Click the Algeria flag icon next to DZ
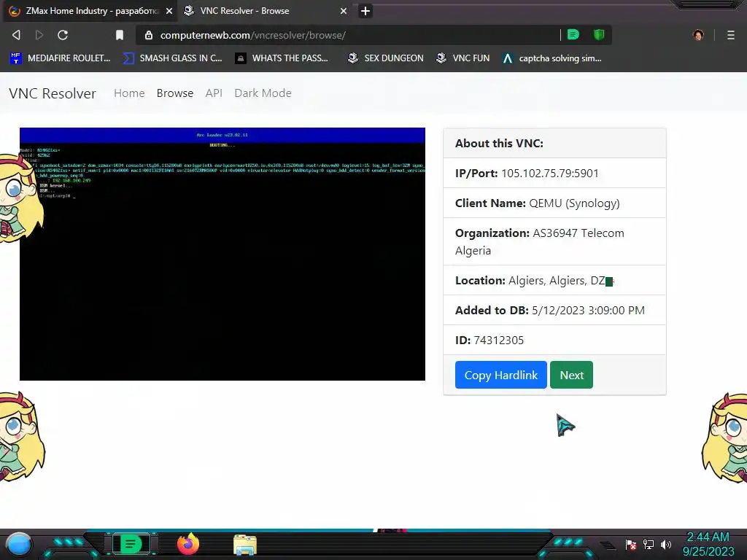Image resolution: width=747 pixels, height=560 pixels. 610,281
